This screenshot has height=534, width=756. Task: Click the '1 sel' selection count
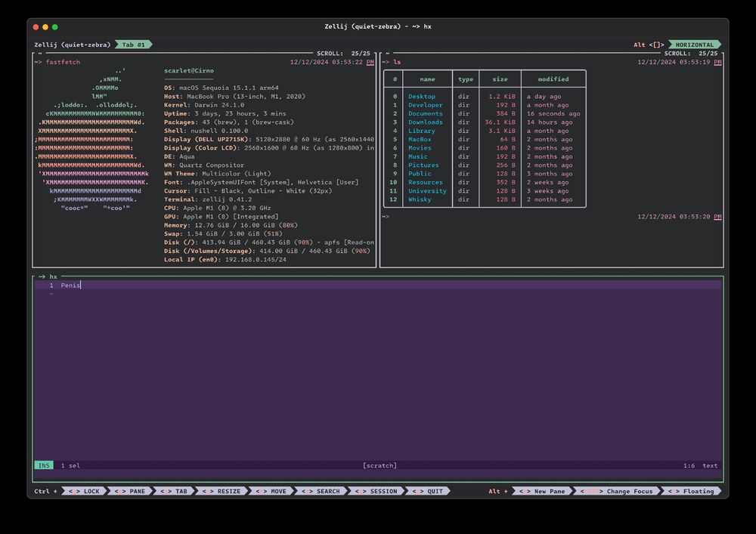click(70, 465)
